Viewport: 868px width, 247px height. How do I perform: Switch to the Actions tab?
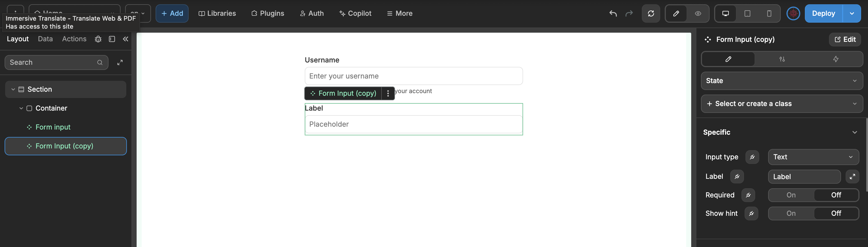(74, 39)
